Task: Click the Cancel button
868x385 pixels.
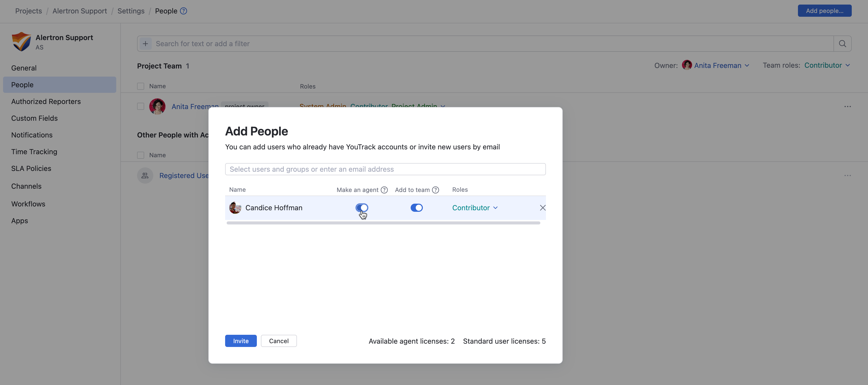Action: 279,341
